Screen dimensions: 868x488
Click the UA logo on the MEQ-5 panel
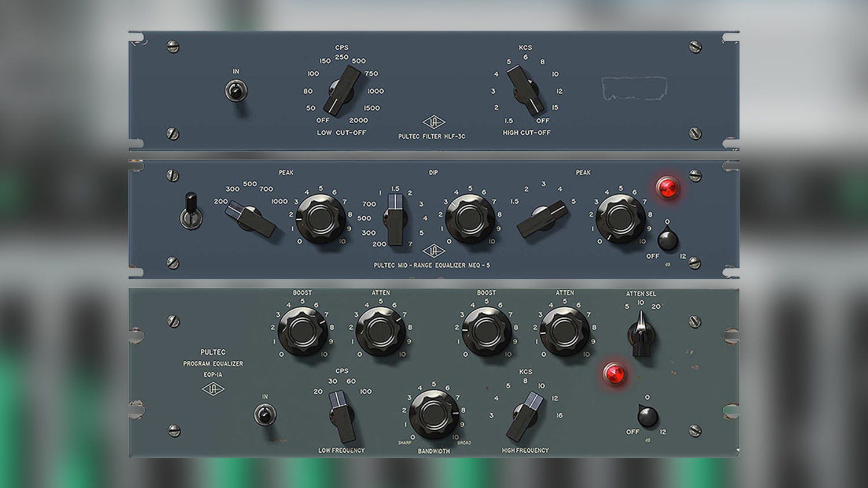(x=433, y=251)
